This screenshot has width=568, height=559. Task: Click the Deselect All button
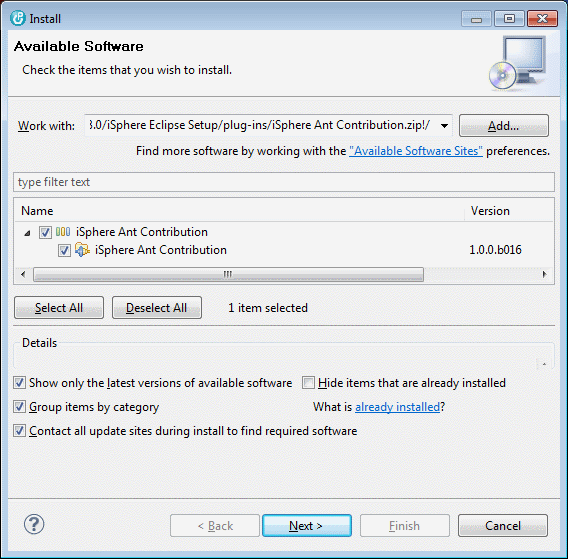click(157, 308)
